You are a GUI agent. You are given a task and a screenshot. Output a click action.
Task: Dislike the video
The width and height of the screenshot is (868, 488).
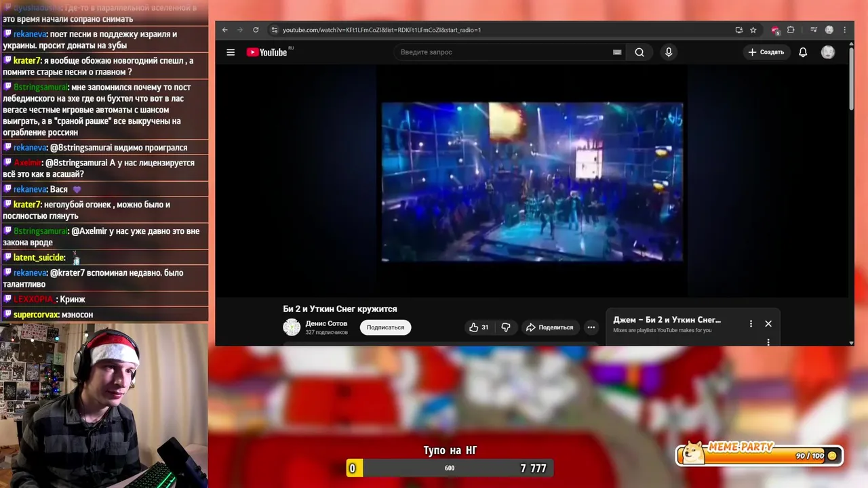(506, 327)
